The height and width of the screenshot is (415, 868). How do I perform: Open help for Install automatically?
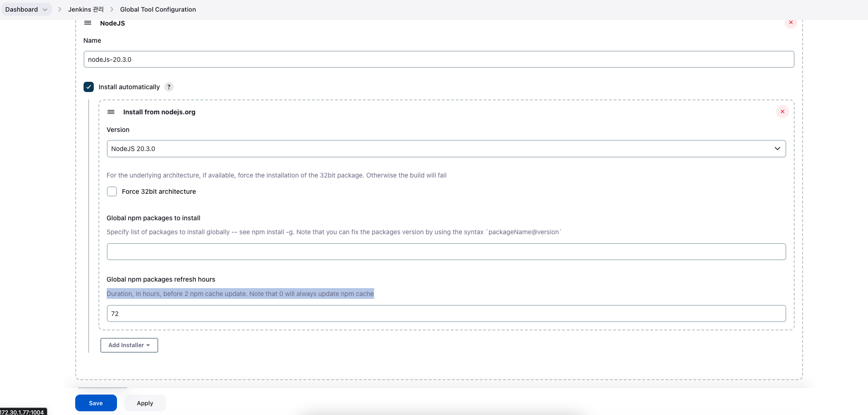(169, 87)
